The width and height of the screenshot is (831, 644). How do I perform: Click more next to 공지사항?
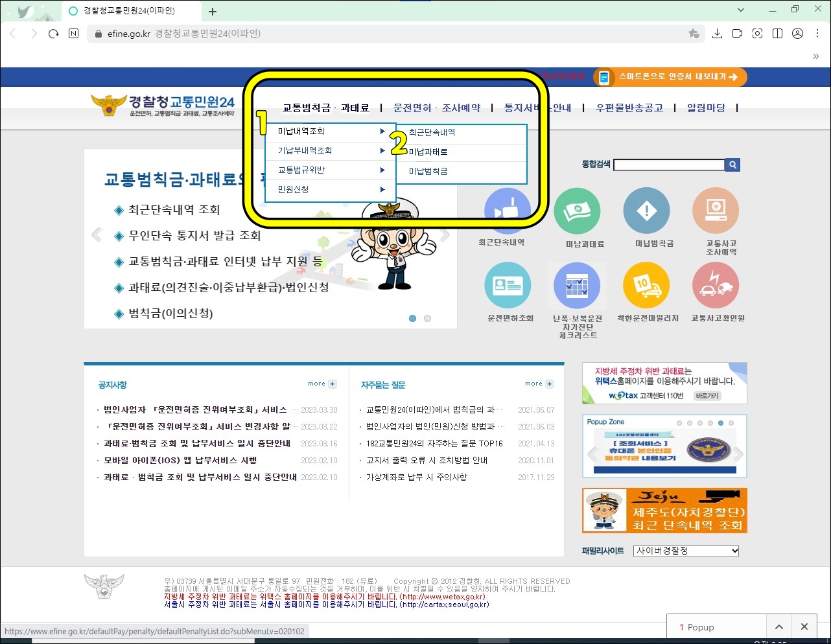pyautogui.click(x=322, y=384)
